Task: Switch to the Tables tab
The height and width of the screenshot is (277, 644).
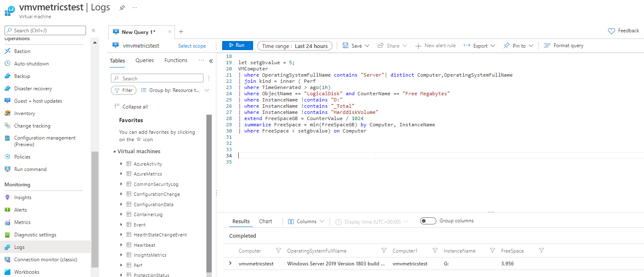Action: click(117, 60)
